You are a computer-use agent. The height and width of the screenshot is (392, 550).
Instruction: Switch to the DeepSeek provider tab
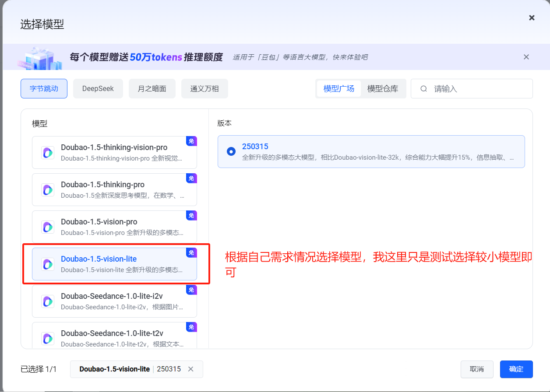tap(98, 89)
